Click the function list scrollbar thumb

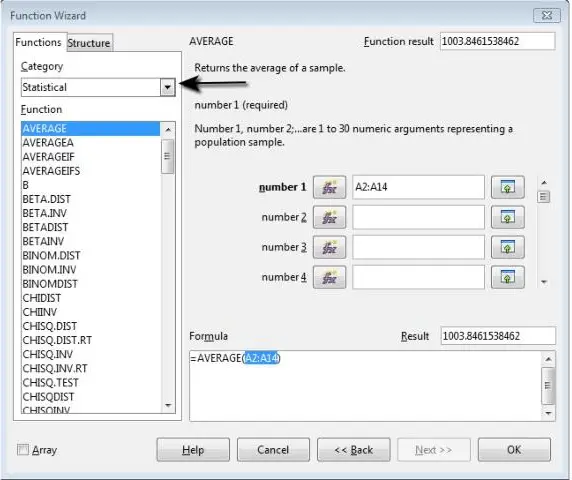coord(167,156)
